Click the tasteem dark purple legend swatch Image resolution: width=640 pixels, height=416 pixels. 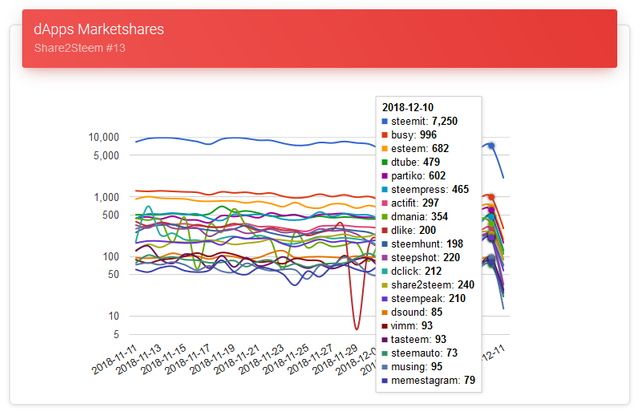[384, 340]
